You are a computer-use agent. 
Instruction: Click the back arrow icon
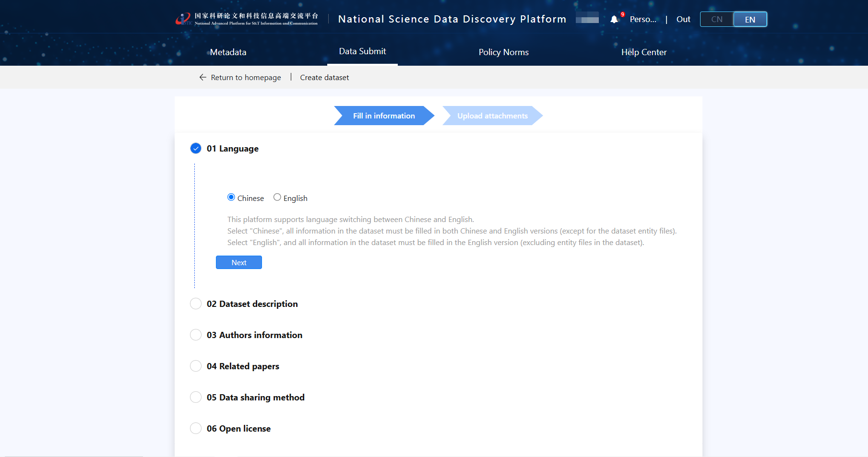pyautogui.click(x=203, y=77)
